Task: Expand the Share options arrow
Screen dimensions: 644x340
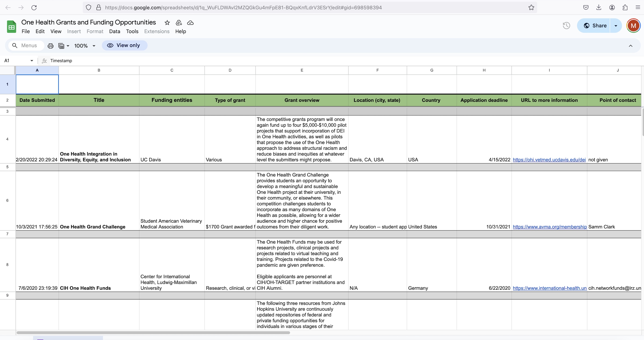Action: tap(616, 25)
